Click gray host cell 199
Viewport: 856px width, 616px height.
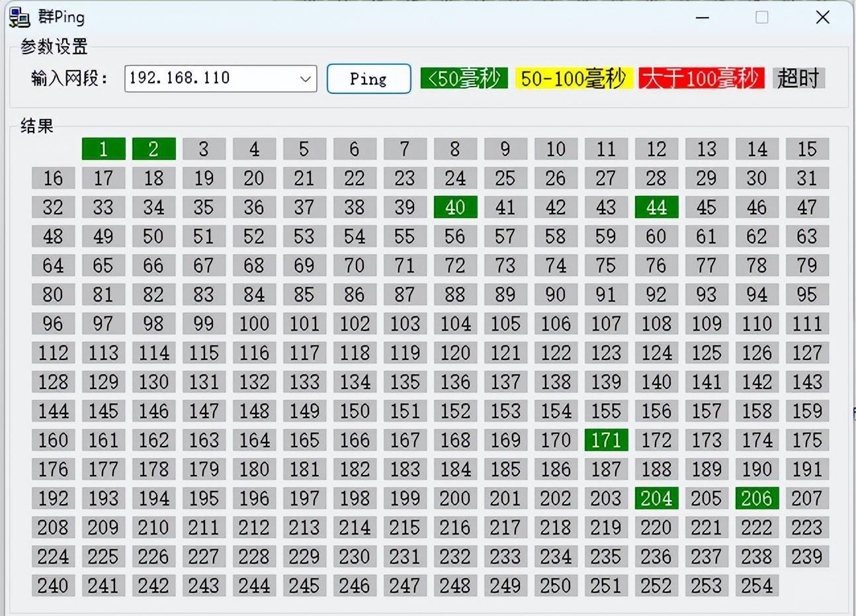point(406,498)
